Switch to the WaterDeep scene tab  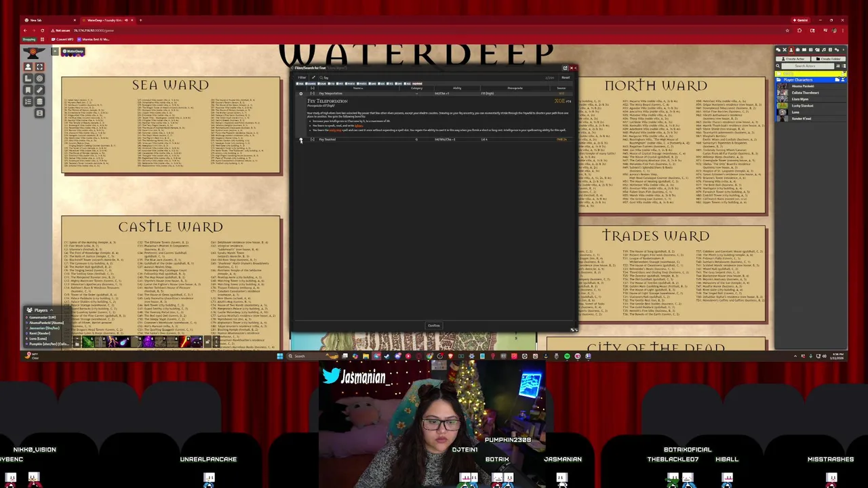(73, 51)
